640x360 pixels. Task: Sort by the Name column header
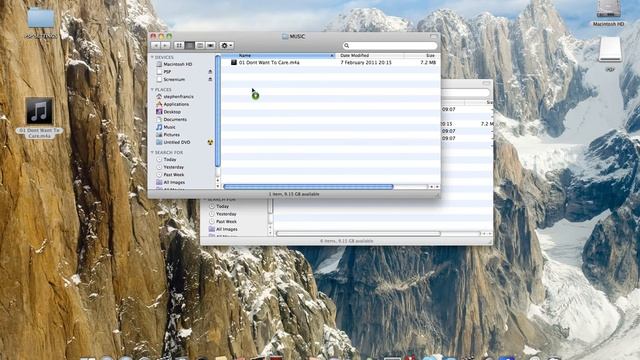[279, 56]
